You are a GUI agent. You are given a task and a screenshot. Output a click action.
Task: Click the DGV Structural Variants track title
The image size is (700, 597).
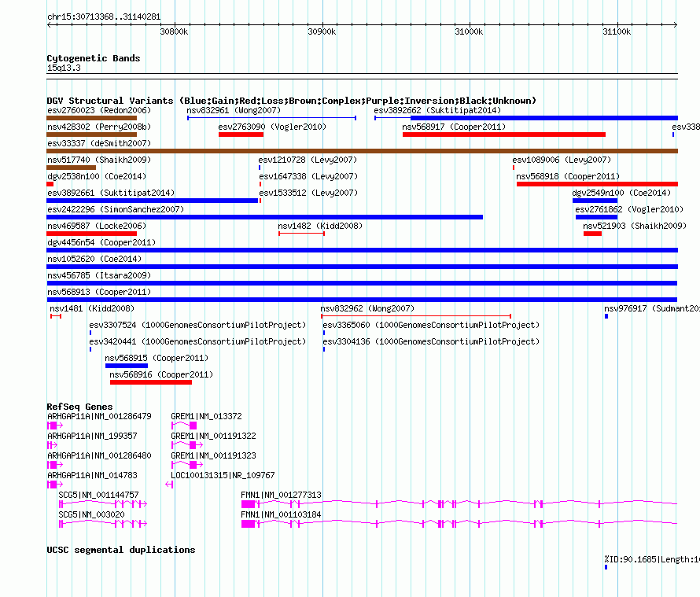pyautogui.click(x=291, y=101)
